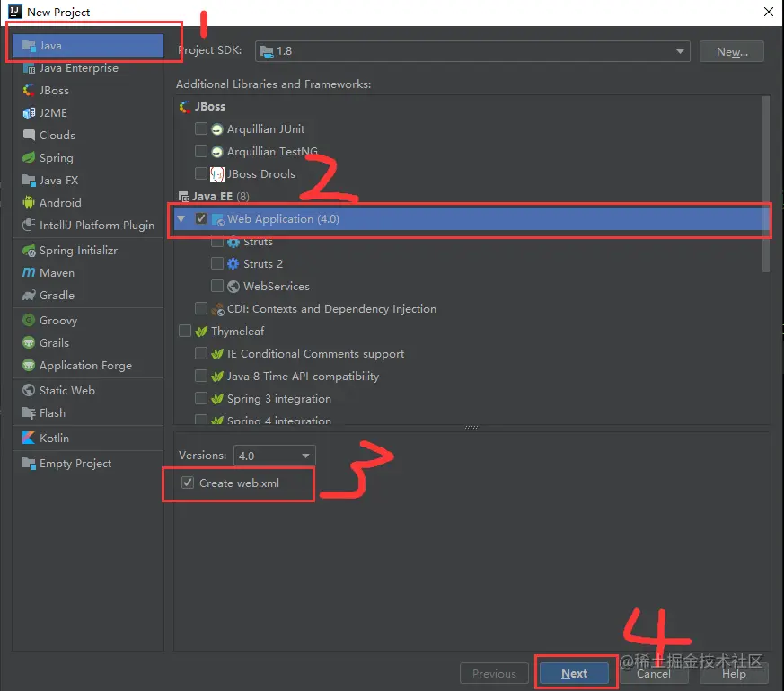Image resolution: width=784 pixels, height=691 pixels.
Task: Click the Kotlin icon
Action: [29, 438]
